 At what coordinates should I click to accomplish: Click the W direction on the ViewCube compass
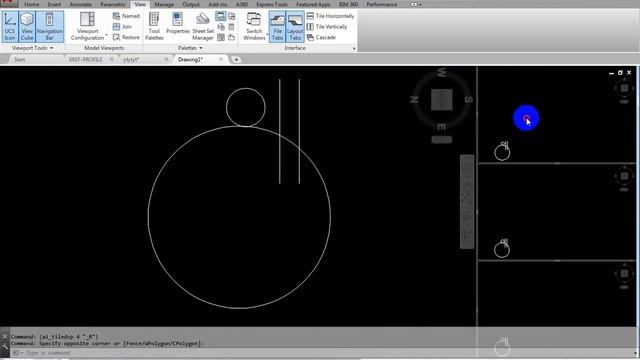[442, 73]
